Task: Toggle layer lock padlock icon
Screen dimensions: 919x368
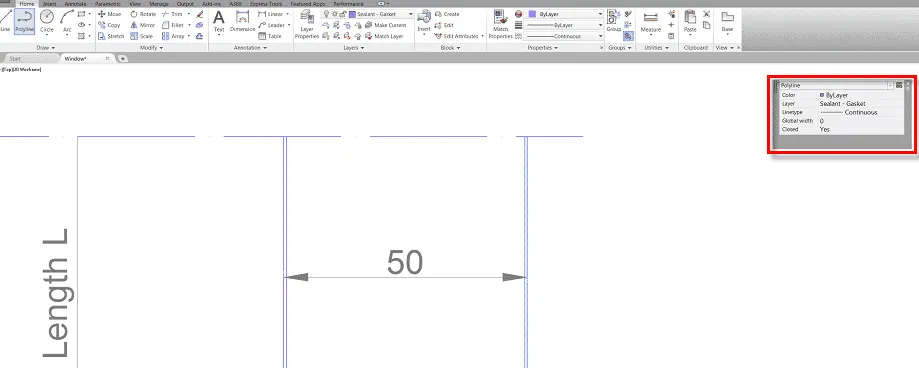Action: pos(342,14)
